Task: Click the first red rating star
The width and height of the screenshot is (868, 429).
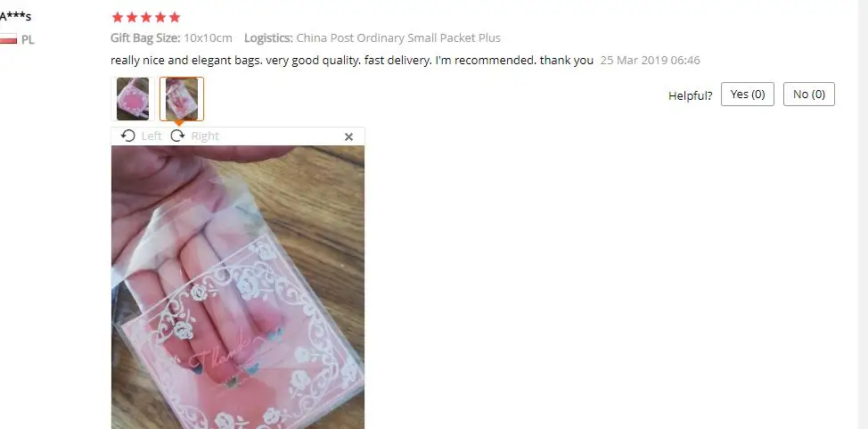Action: [x=118, y=17]
